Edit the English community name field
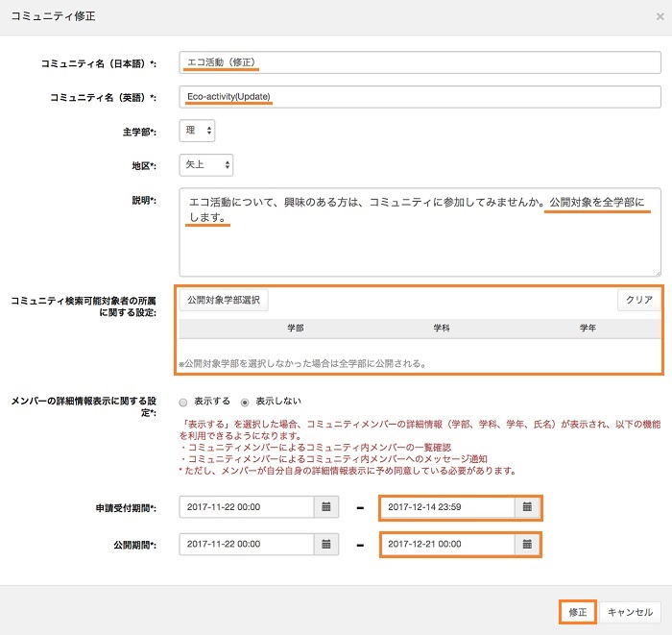672x635 pixels. 420,97
